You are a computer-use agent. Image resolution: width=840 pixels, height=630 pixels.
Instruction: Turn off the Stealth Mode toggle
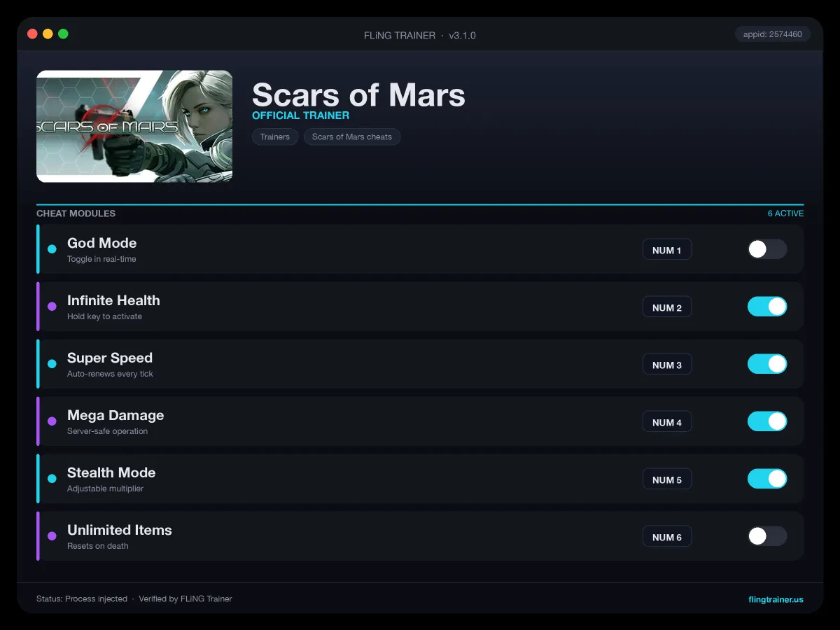pyautogui.click(x=767, y=479)
